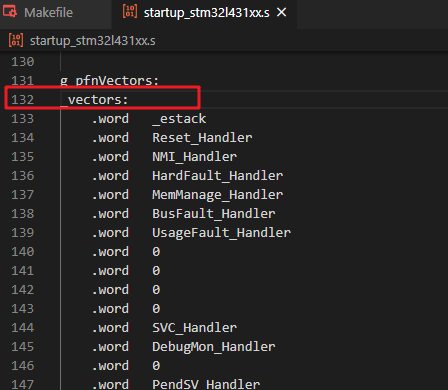
Task: Click the 0 value on line 140
Action: point(156,252)
